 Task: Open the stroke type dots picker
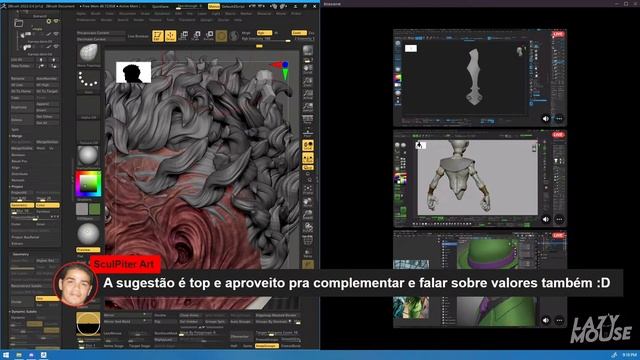[89, 80]
